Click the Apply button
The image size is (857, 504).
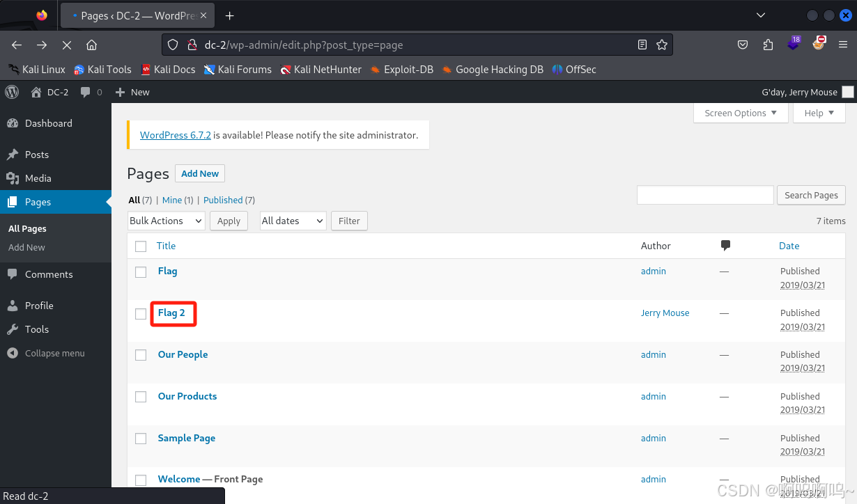pos(229,221)
